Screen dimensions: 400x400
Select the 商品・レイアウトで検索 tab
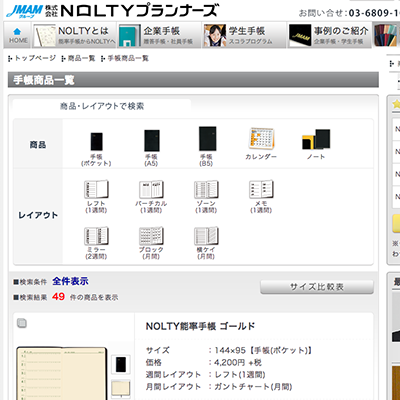pyautogui.click(x=102, y=106)
